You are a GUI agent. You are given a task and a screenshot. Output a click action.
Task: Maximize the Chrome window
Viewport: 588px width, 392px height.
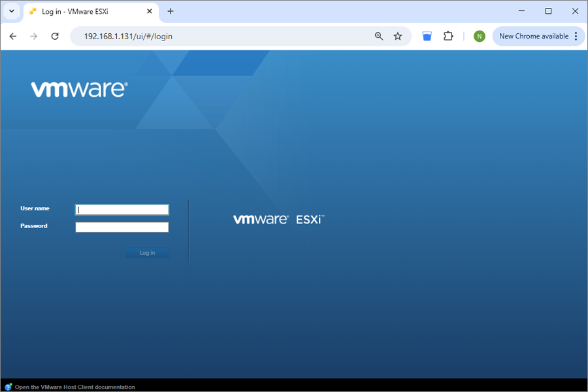pyautogui.click(x=548, y=11)
